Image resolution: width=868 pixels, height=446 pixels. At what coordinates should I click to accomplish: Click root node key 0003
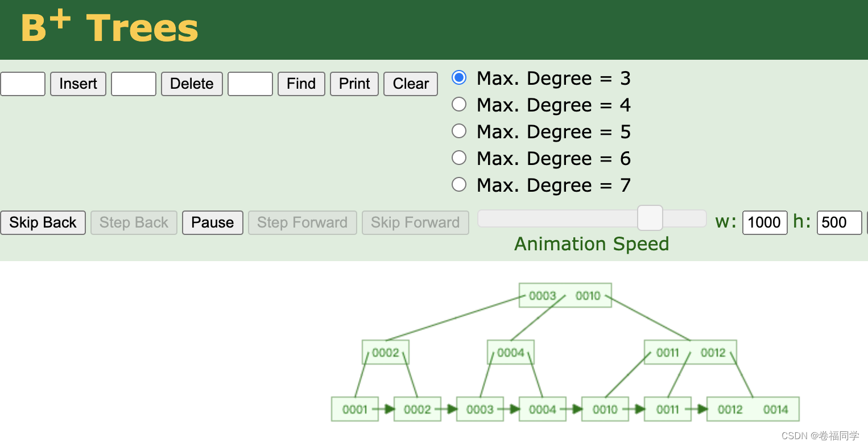pyautogui.click(x=542, y=296)
